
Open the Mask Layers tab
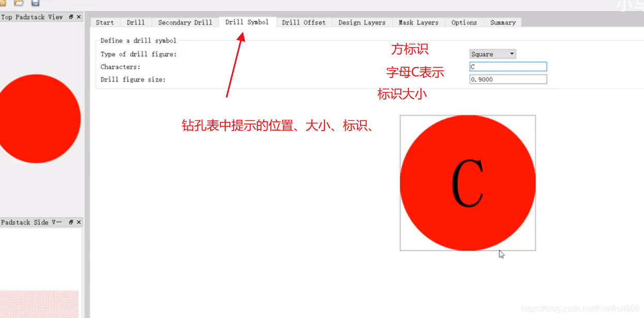418,22
